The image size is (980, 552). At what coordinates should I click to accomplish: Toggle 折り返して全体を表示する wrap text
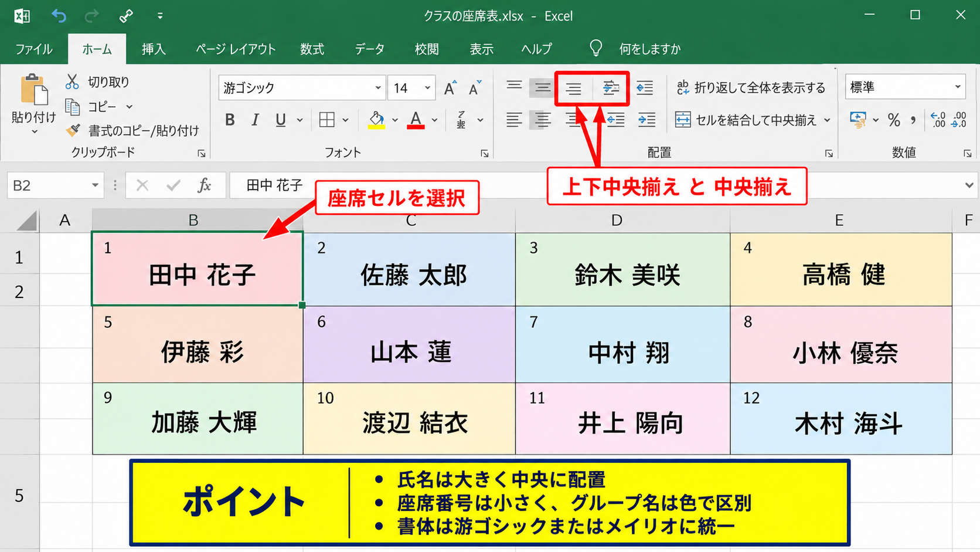point(750,88)
